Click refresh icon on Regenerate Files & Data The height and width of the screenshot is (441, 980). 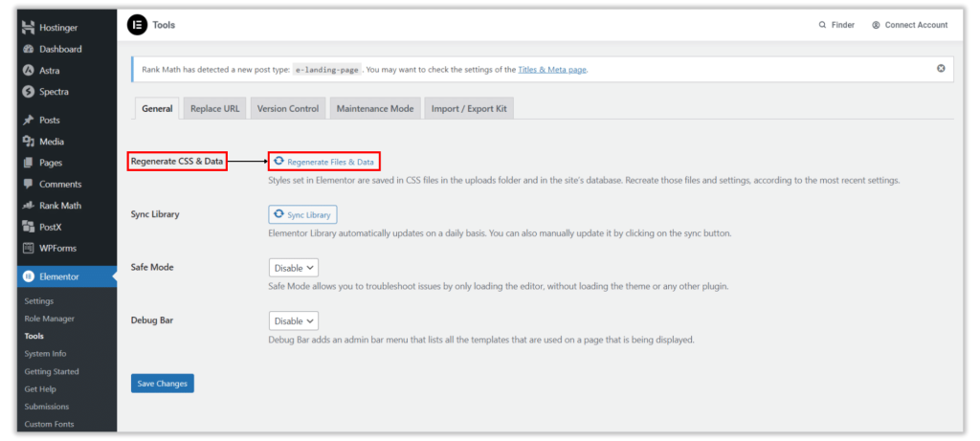278,161
